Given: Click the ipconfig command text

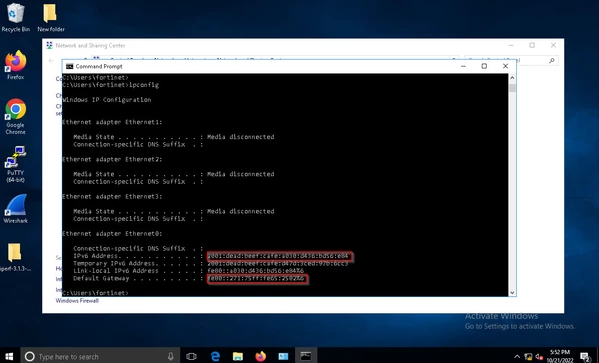Looking at the screenshot, I should pyautogui.click(x=144, y=85).
